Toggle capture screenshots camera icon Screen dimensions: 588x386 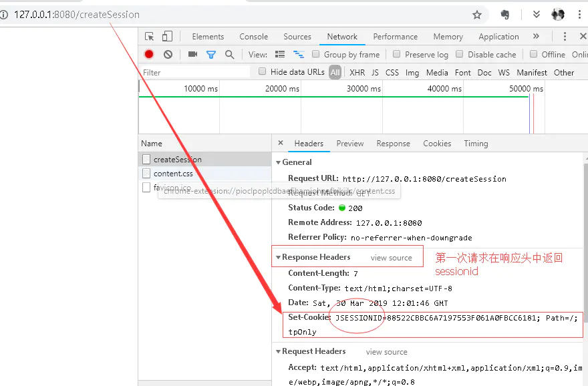(x=192, y=54)
